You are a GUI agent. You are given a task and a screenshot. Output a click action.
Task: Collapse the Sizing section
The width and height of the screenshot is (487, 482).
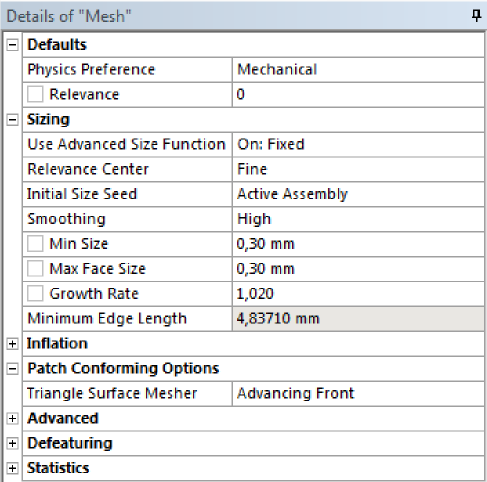coord(12,119)
